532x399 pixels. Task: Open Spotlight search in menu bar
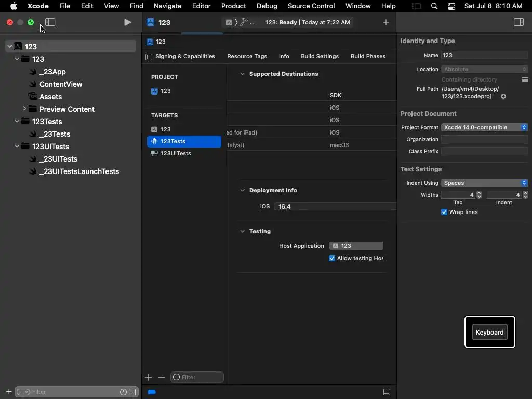[x=434, y=6]
